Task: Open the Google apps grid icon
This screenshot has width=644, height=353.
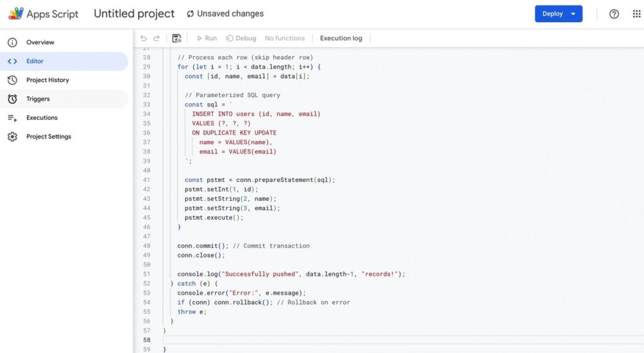Action: pyautogui.click(x=636, y=14)
